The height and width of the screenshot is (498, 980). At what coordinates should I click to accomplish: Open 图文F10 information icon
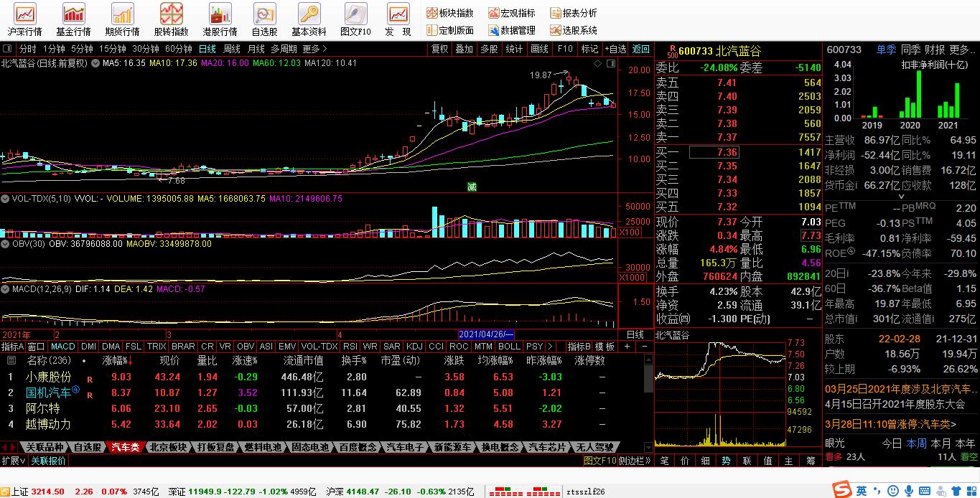coord(355,20)
